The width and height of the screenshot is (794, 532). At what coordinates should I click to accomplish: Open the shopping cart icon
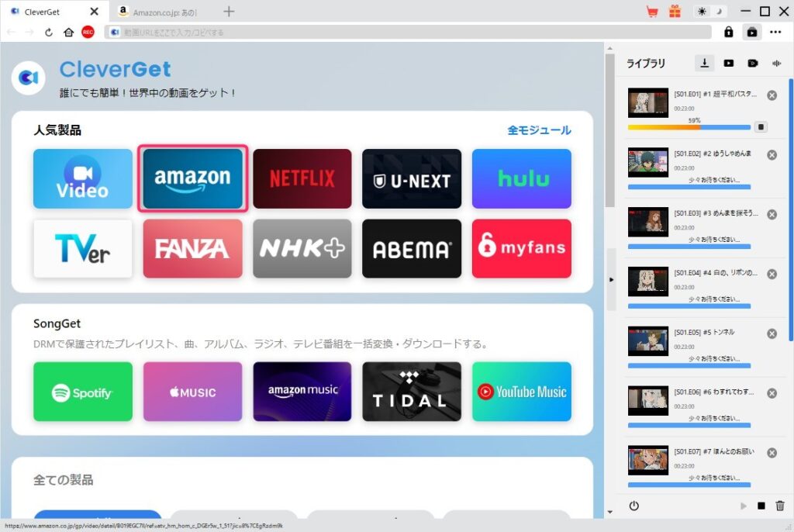pyautogui.click(x=652, y=12)
